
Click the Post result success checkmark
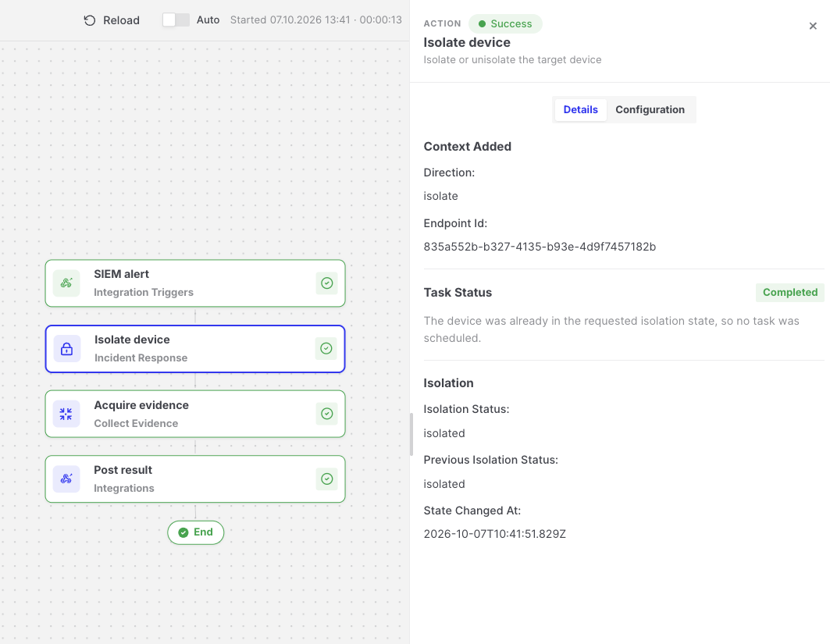coord(326,479)
